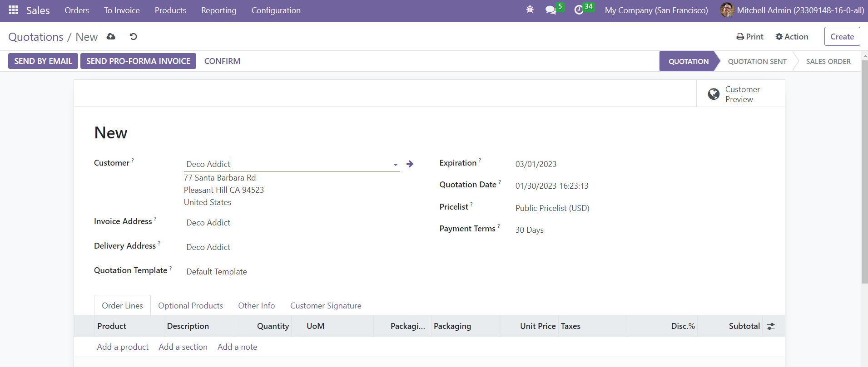The width and height of the screenshot is (868, 367).
Task: Open the Print menu
Action: point(750,36)
